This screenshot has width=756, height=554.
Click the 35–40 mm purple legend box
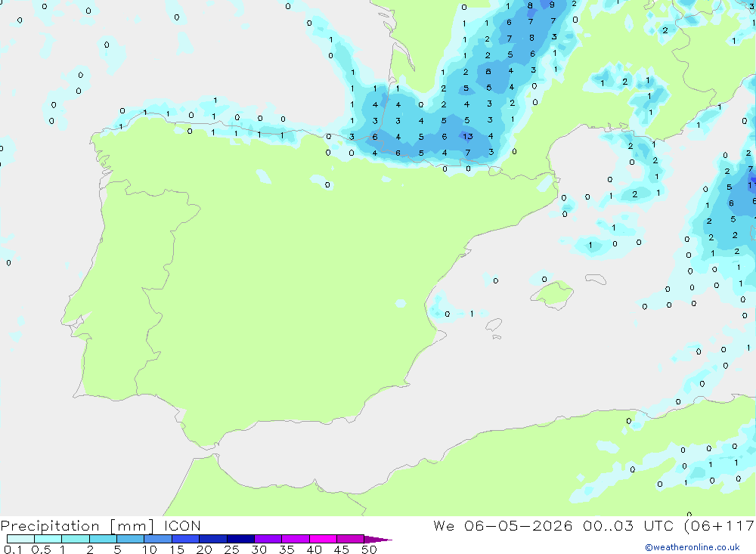(x=296, y=539)
